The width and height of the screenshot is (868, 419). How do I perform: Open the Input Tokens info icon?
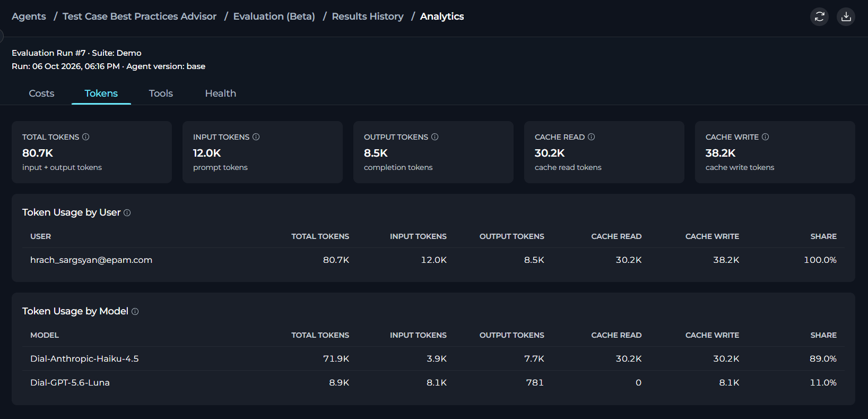[256, 137]
